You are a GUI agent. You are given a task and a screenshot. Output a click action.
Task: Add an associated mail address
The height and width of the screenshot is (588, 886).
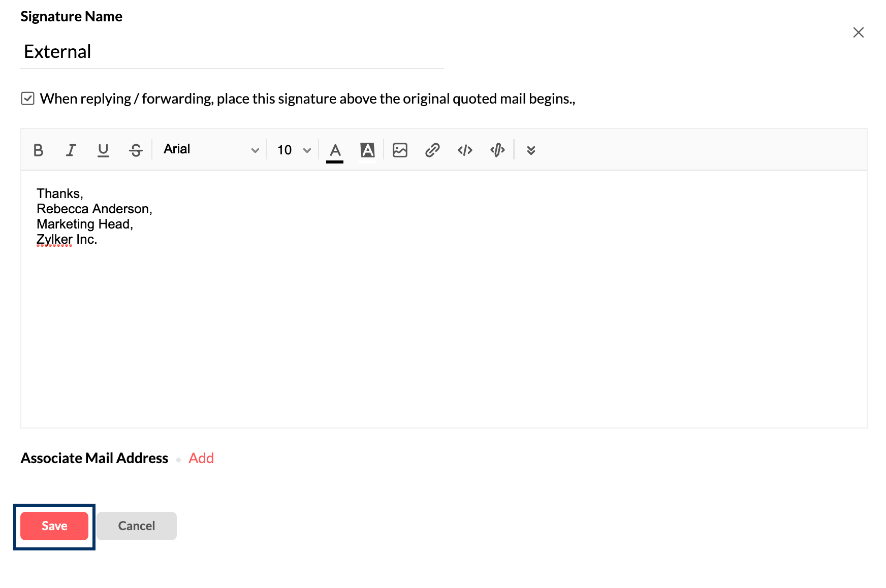(x=201, y=458)
